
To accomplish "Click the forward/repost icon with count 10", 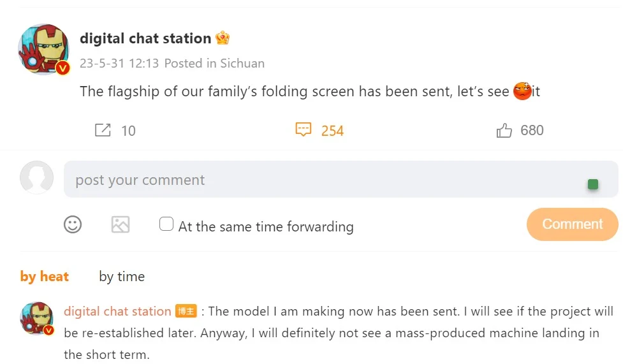I will [103, 131].
